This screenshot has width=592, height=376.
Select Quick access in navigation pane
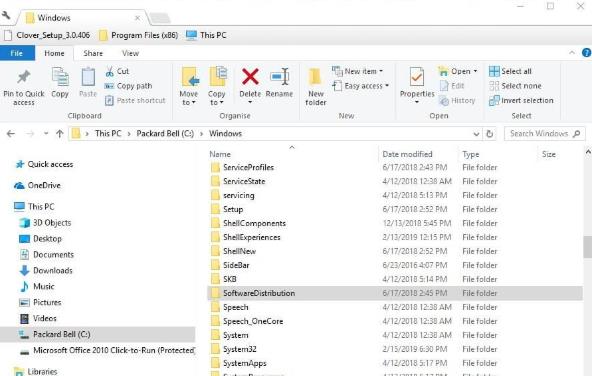[45, 164]
